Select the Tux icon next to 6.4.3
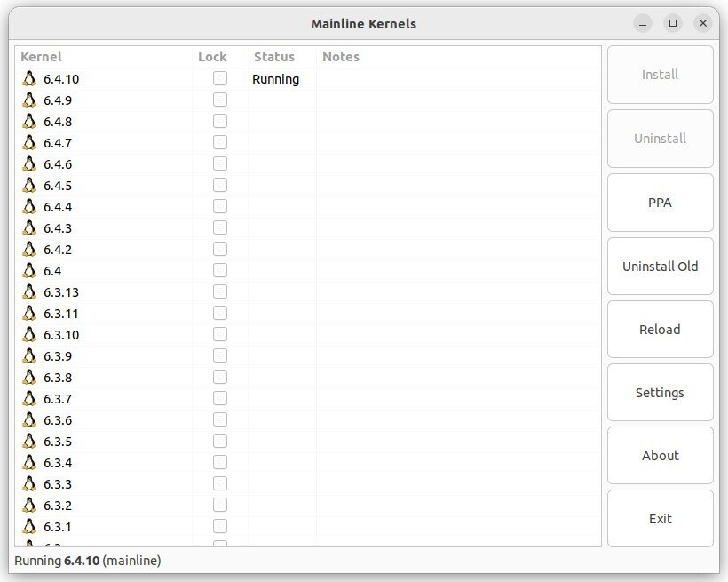The width and height of the screenshot is (728, 582). tap(29, 227)
